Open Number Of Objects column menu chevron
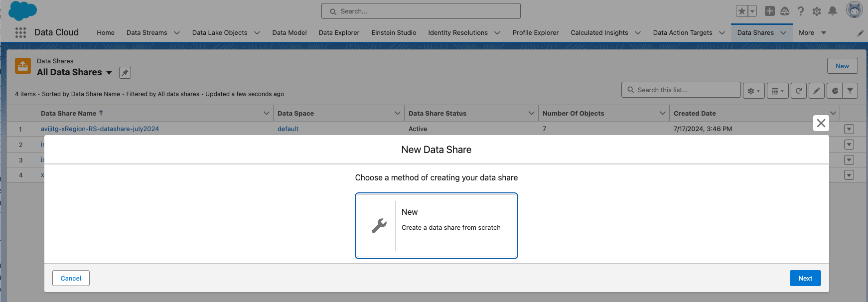868x302 pixels. [663, 114]
